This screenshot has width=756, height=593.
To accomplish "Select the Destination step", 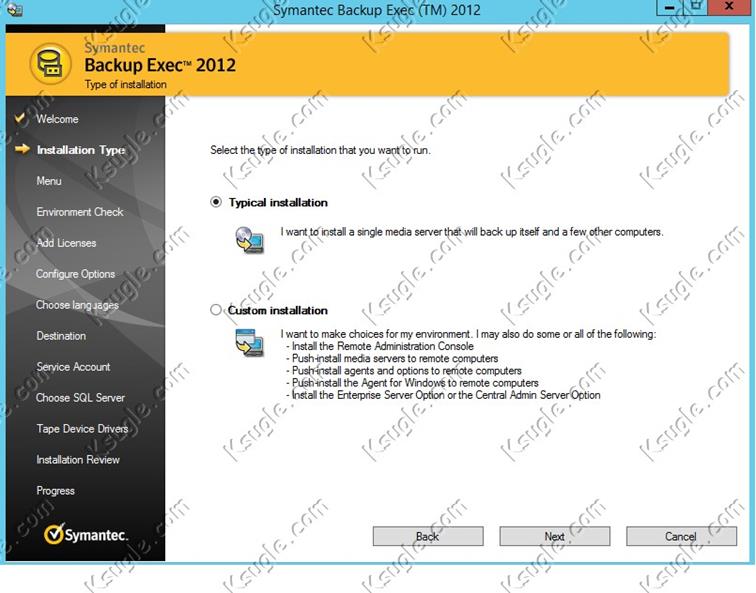I will click(x=61, y=336).
